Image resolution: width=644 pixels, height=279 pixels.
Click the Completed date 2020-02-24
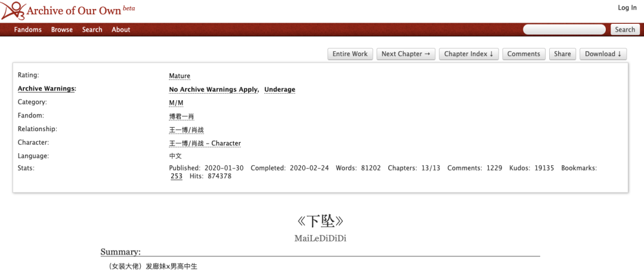click(309, 168)
